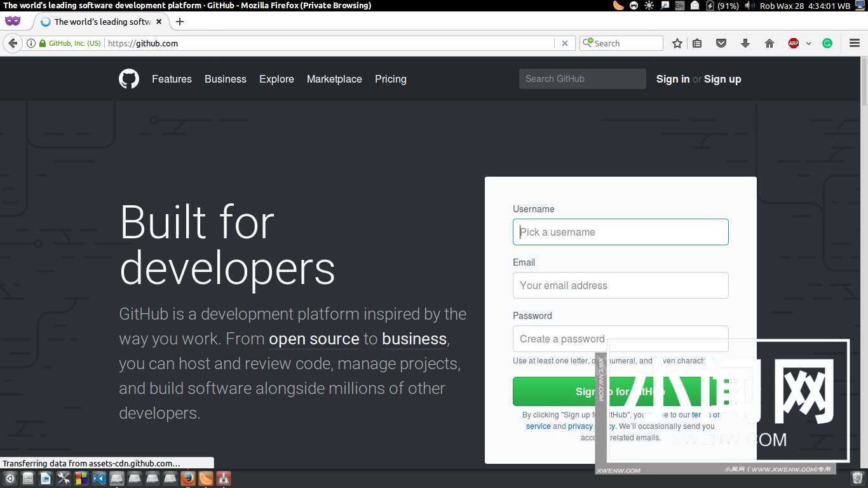Follow the open source link
The height and width of the screenshot is (488, 868).
click(314, 339)
